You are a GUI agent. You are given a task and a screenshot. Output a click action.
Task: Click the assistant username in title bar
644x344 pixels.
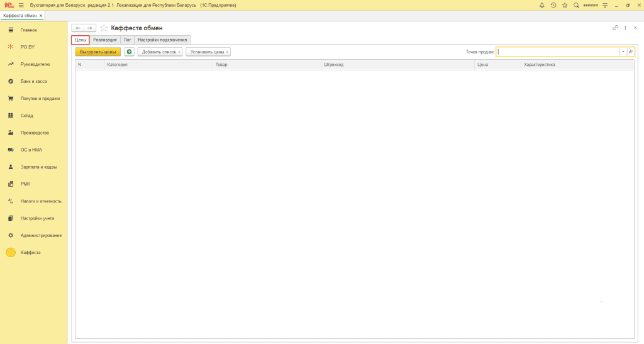point(591,5)
